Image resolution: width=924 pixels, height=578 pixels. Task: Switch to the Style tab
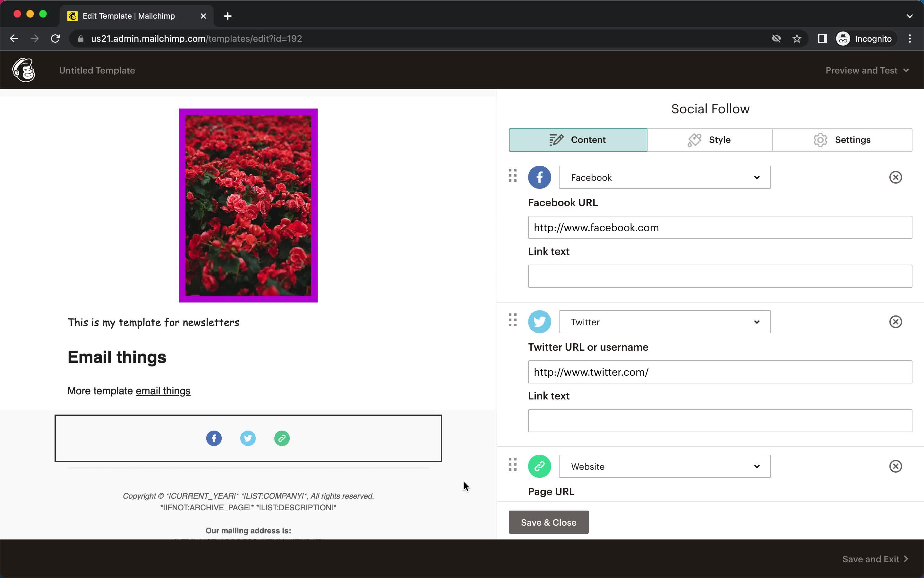click(709, 140)
